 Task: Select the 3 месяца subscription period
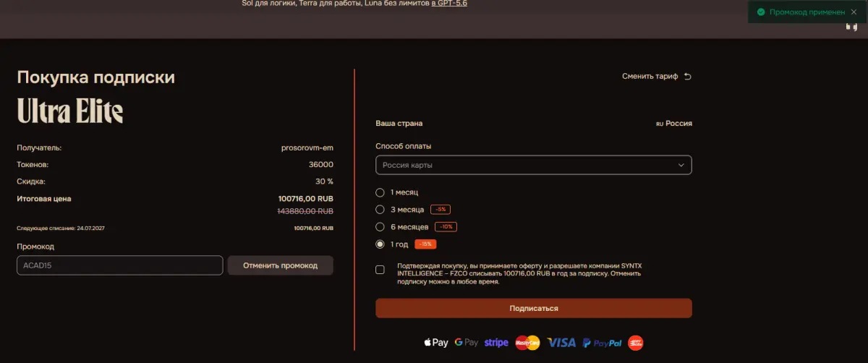pyautogui.click(x=380, y=210)
